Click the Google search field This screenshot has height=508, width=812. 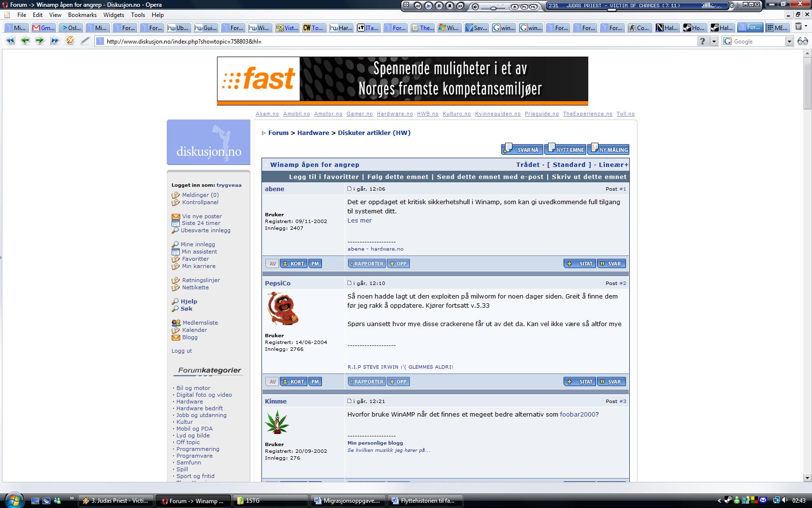[754, 41]
